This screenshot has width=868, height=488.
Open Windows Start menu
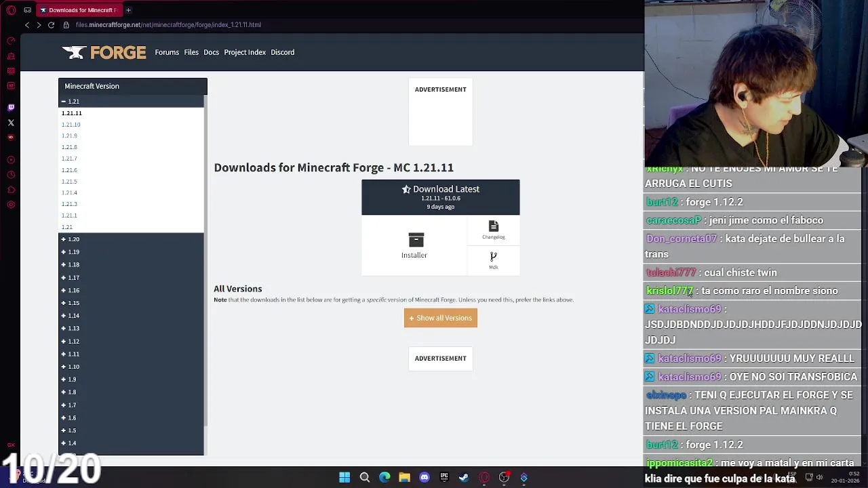[344, 477]
